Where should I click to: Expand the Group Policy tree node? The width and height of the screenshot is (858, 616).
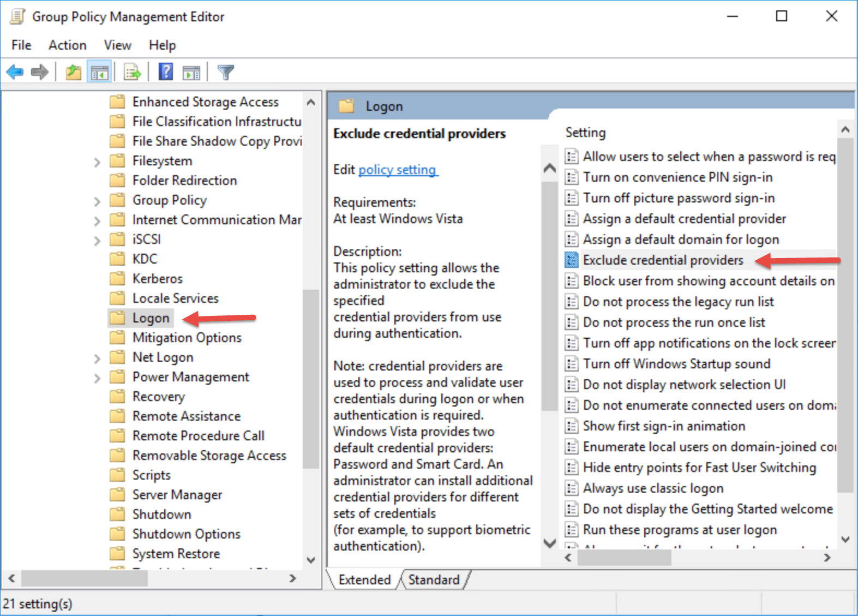(97, 201)
